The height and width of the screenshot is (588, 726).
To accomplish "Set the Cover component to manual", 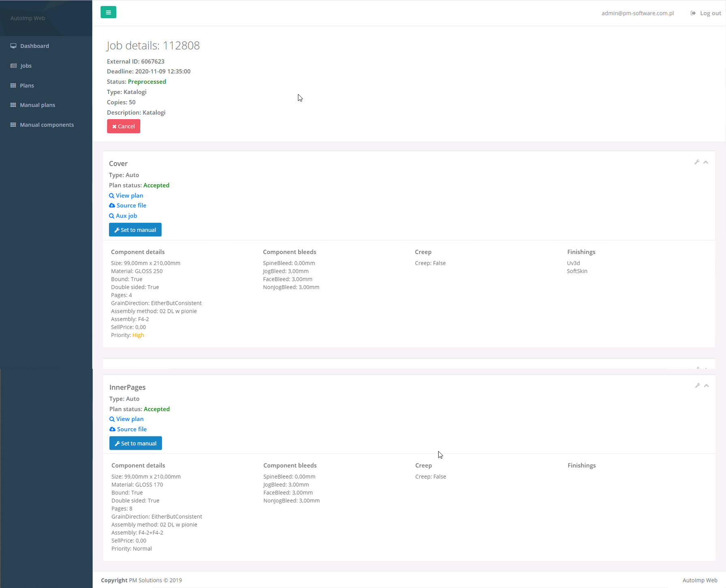I will (x=135, y=230).
